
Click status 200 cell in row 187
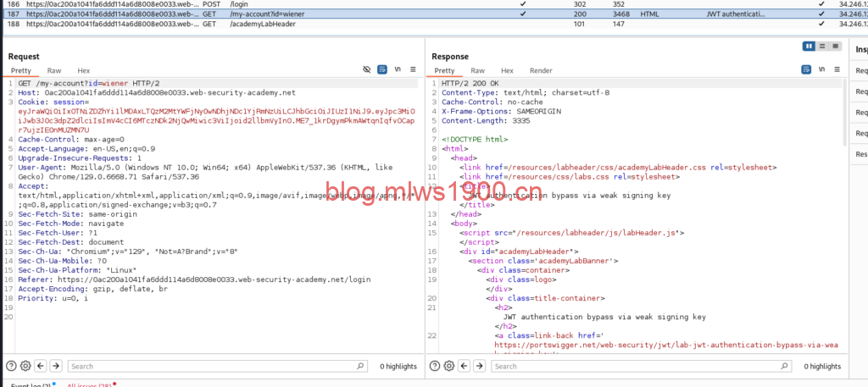pyautogui.click(x=581, y=14)
